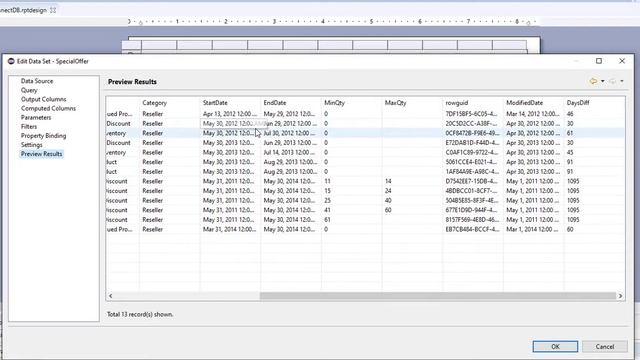Screen dimensions: 640x360
Task: Click the EndDate column header
Action: pos(291,103)
